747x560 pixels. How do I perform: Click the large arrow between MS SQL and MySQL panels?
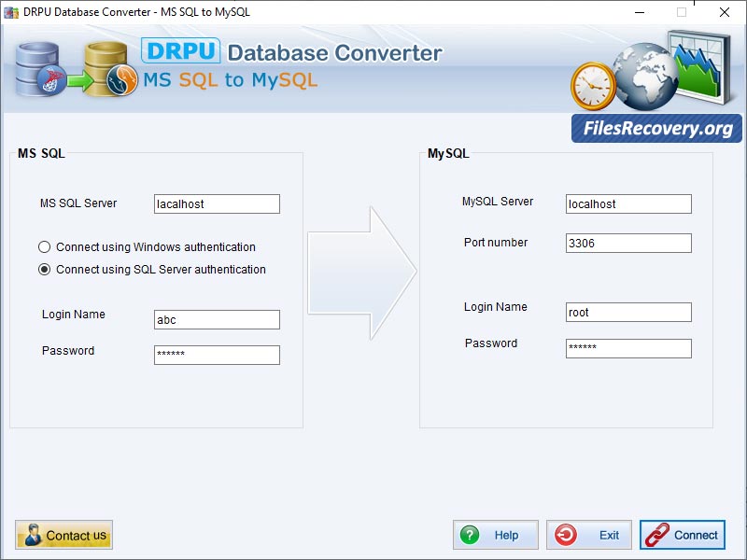point(364,271)
